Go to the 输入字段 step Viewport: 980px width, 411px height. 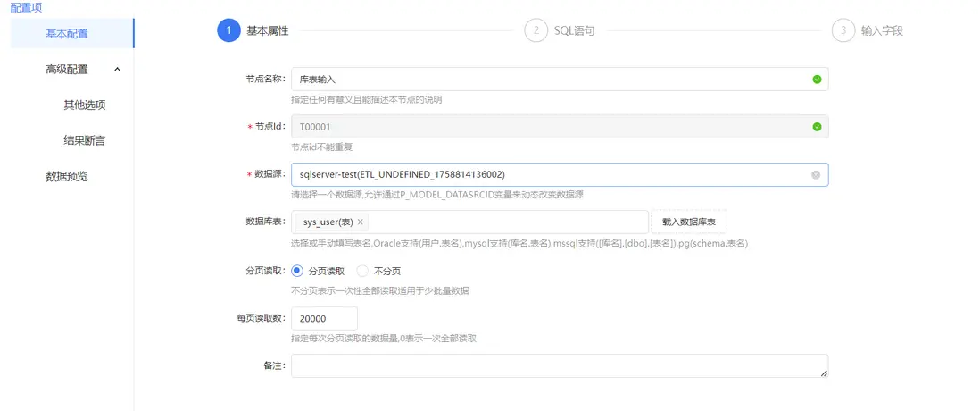[x=882, y=30]
